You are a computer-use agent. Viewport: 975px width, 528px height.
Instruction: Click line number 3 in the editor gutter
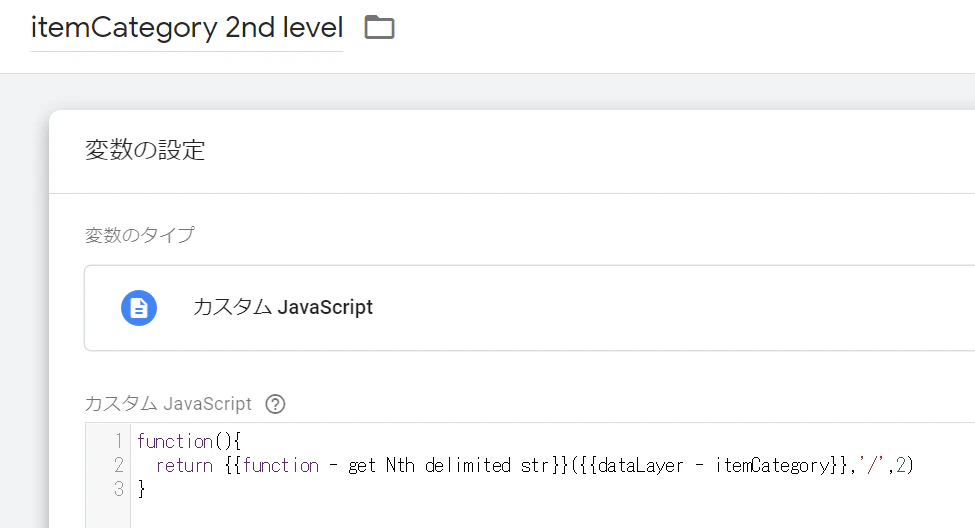point(118,489)
